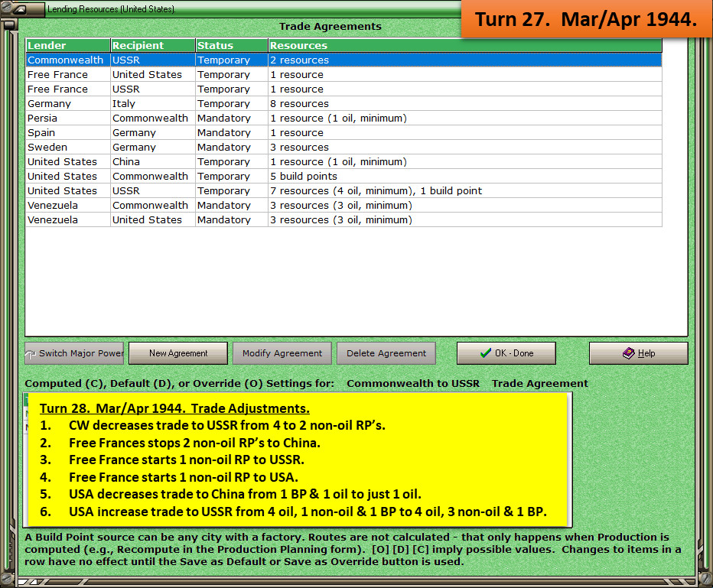Select the Venezuela to United States row
This screenshot has height=588, width=713.
point(343,220)
